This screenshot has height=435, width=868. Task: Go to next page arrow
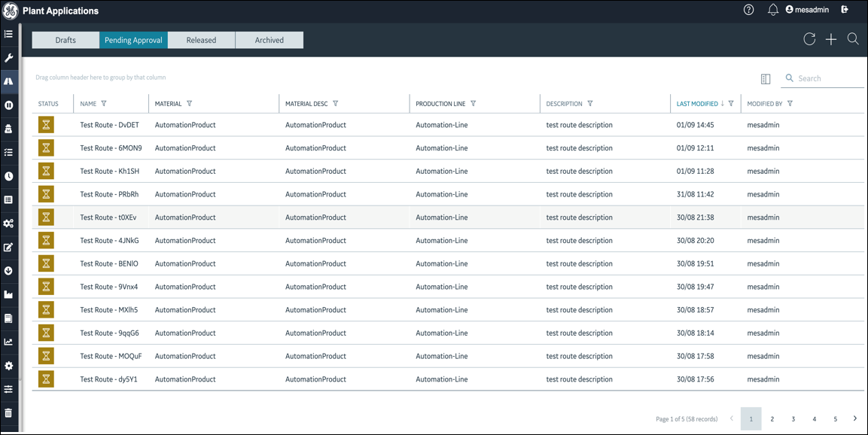point(855,418)
